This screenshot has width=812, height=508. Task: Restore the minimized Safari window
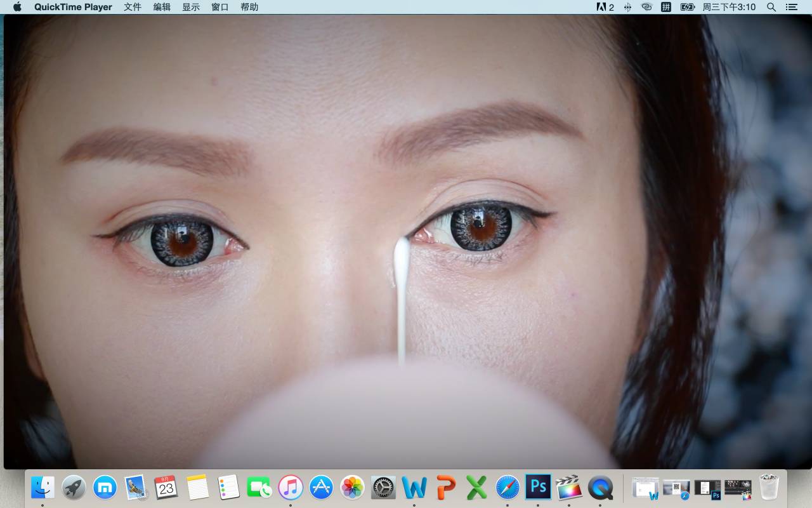point(676,488)
